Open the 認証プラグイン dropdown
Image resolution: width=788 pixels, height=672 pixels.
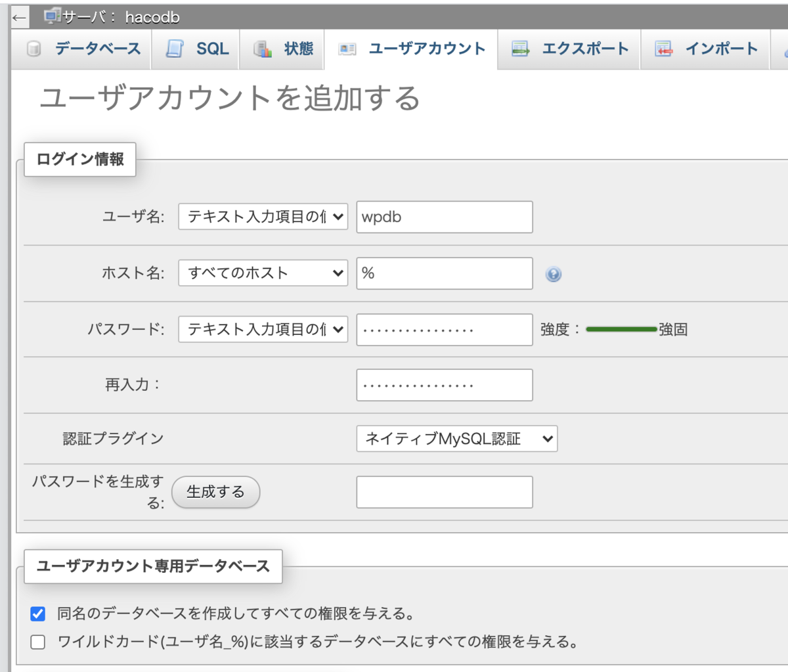(x=456, y=439)
